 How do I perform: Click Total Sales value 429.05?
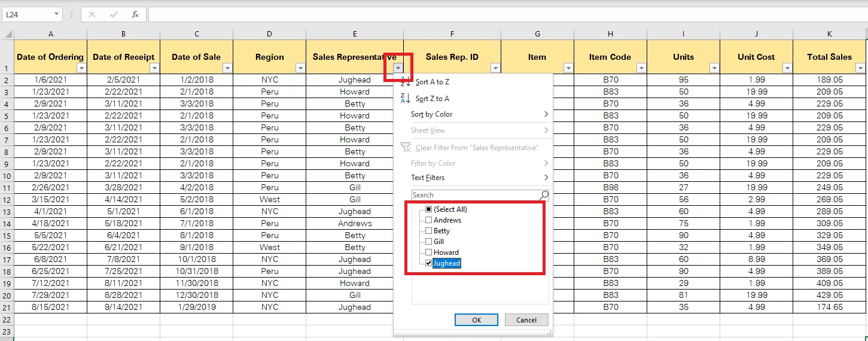coord(830,296)
